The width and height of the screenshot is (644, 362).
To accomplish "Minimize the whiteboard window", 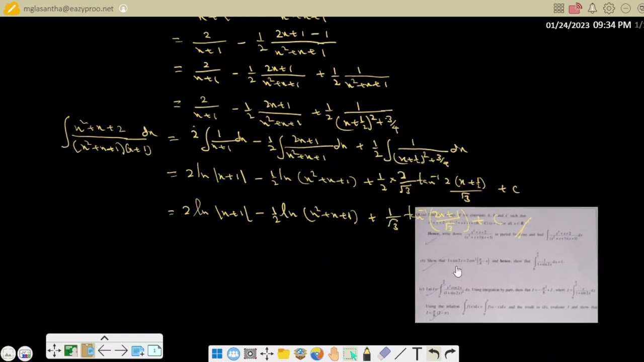I will point(625,9).
